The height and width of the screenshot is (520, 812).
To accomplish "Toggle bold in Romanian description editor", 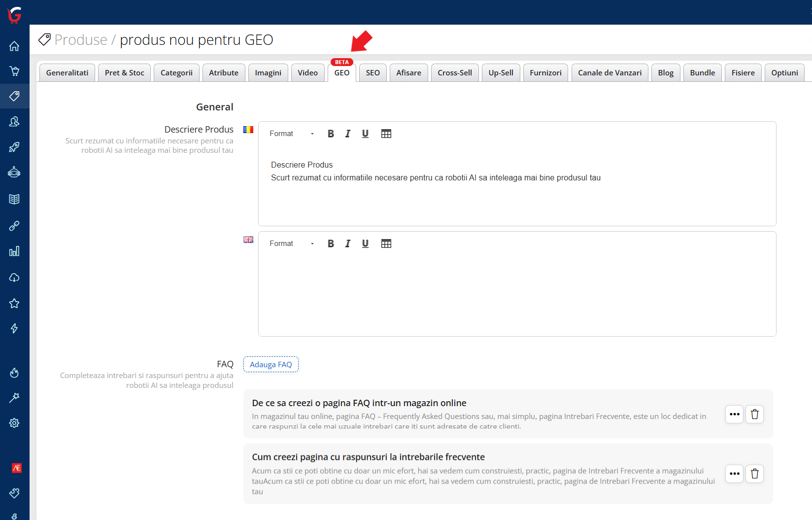I will click(331, 134).
